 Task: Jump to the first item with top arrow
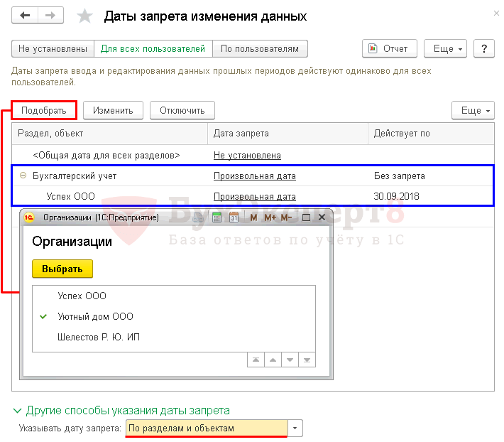pyautogui.click(x=256, y=360)
